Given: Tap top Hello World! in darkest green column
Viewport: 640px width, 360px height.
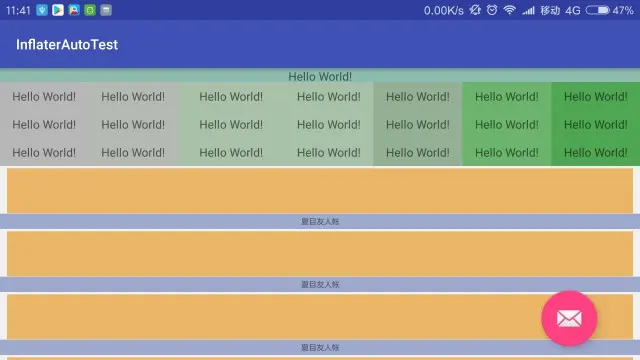Looking at the screenshot, I should 596,97.
